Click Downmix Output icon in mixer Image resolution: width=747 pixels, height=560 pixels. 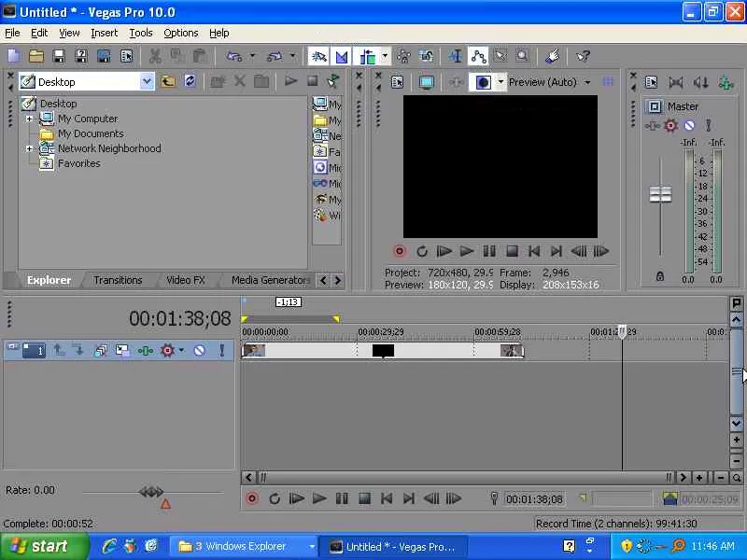click(x=675, y=82)
